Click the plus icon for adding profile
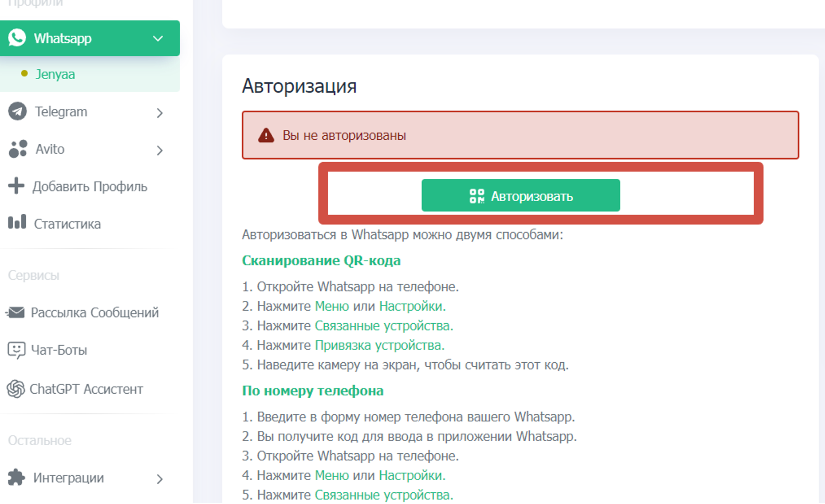The height and width of the screenshot is (504, 825). [x=16, y=186]
